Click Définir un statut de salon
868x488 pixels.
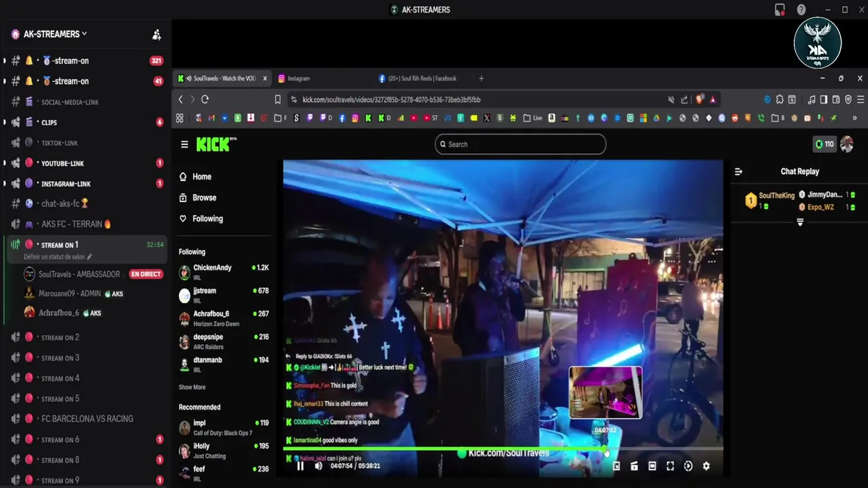point(58,257)
